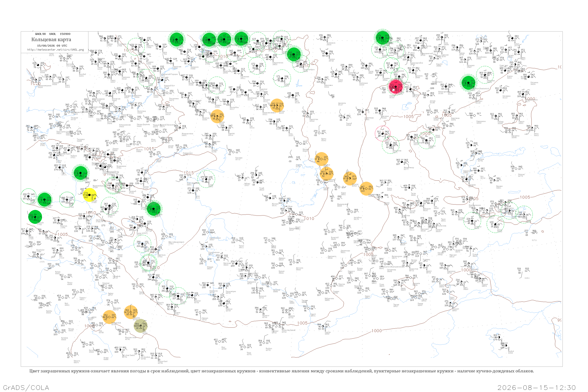Click the station label "Zanjan 40729"
The height and width of the screenshot is (392, 588).
[142, 293]
